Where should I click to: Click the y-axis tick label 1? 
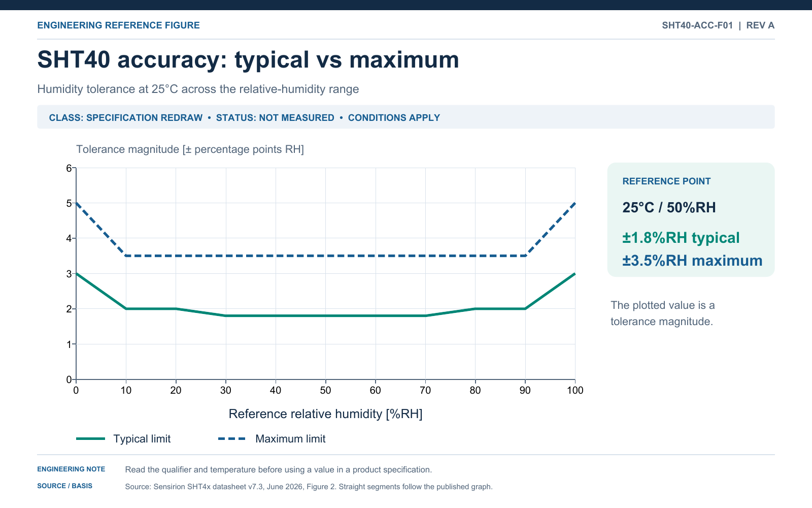[69, 344]
